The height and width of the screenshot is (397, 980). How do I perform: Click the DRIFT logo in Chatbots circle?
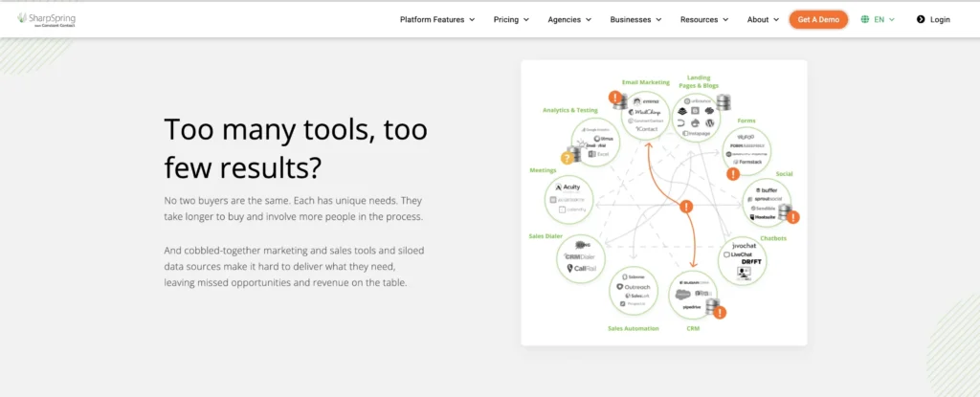click(751, 262)
